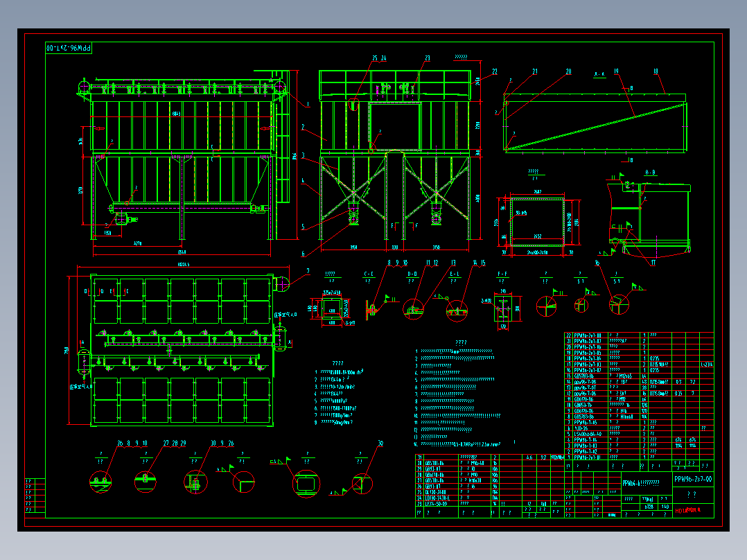747x560 pixels.
Task: Select the 8540 overall width dimension
Action: click(182, 252)
